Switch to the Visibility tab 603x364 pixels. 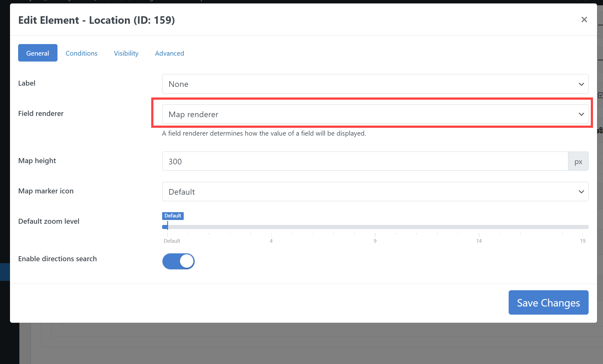point(126,53)
